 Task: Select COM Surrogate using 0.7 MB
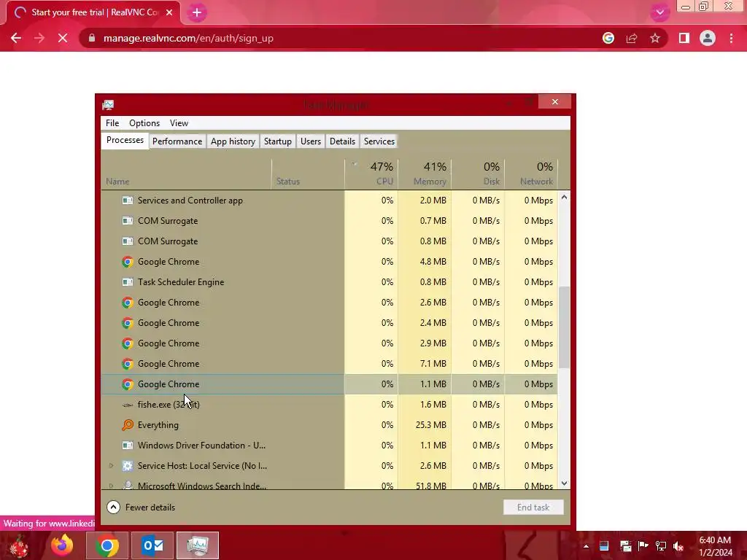(x=329, y=221)
